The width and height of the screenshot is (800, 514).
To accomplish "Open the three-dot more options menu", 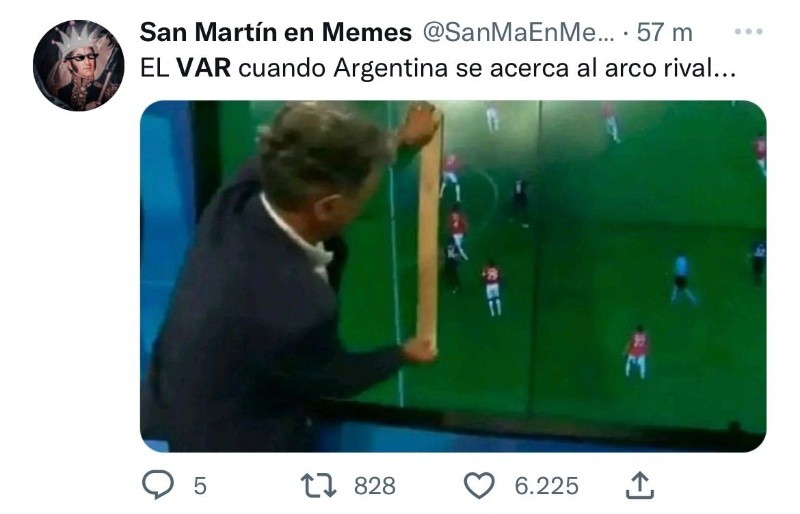I will [x=748, y=32].
